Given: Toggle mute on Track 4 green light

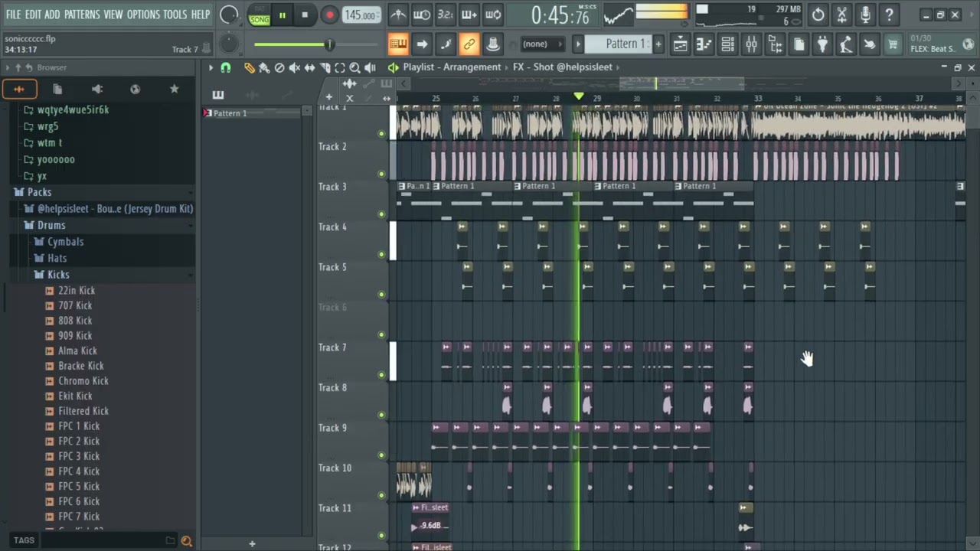Looking at the screenshot, I should pos(381,254).
